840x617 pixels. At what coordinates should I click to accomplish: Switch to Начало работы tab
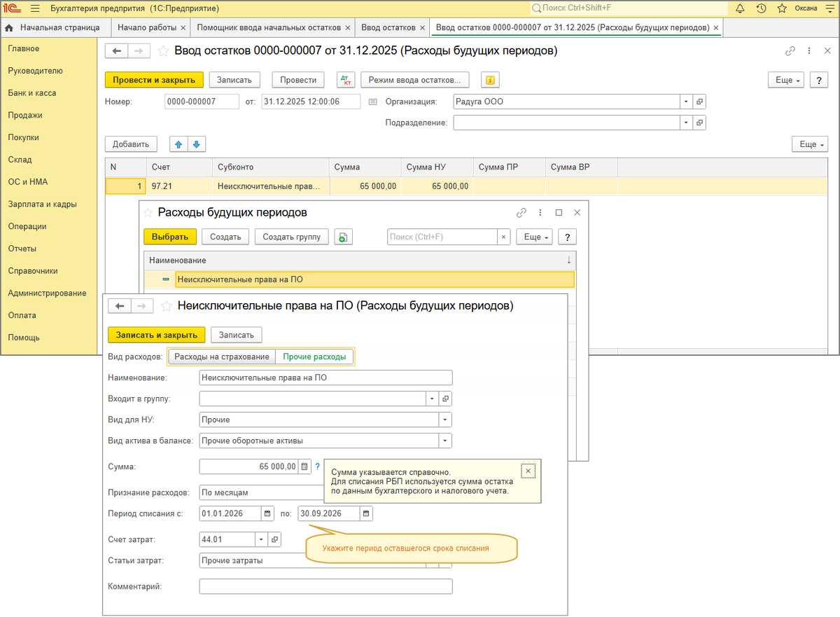[146, 28]
